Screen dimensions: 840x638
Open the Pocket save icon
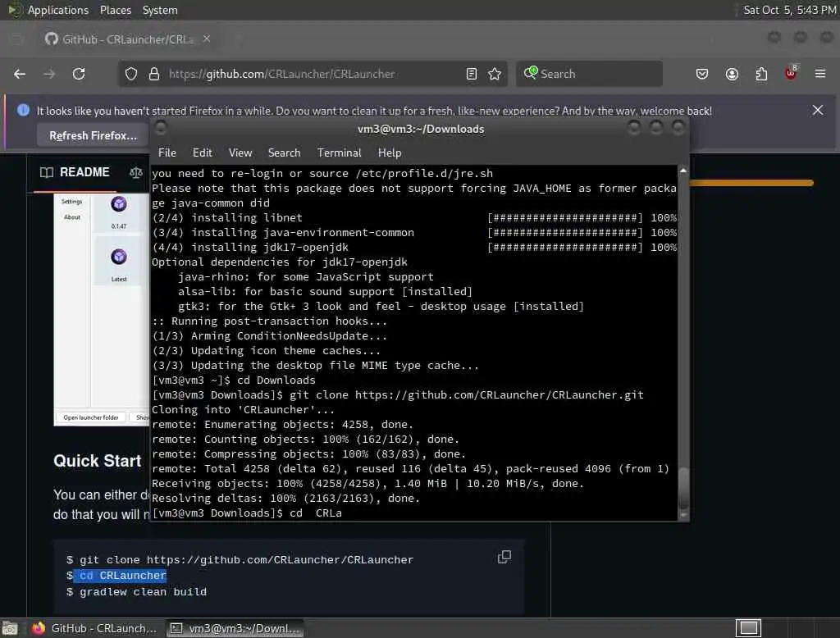(702, 74)
